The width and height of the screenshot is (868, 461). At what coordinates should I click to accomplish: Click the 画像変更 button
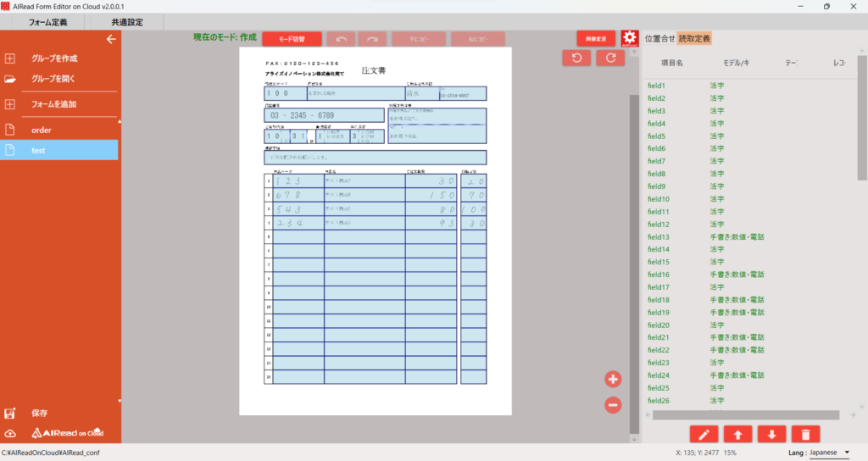596,39
